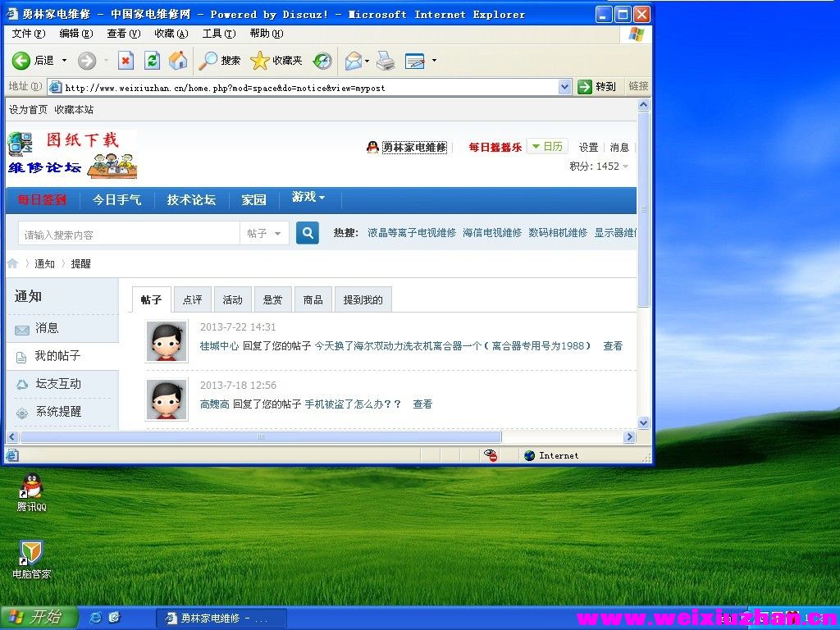Switch to the 活动 tab
The image size is (840, 630).
coord(232,299)
